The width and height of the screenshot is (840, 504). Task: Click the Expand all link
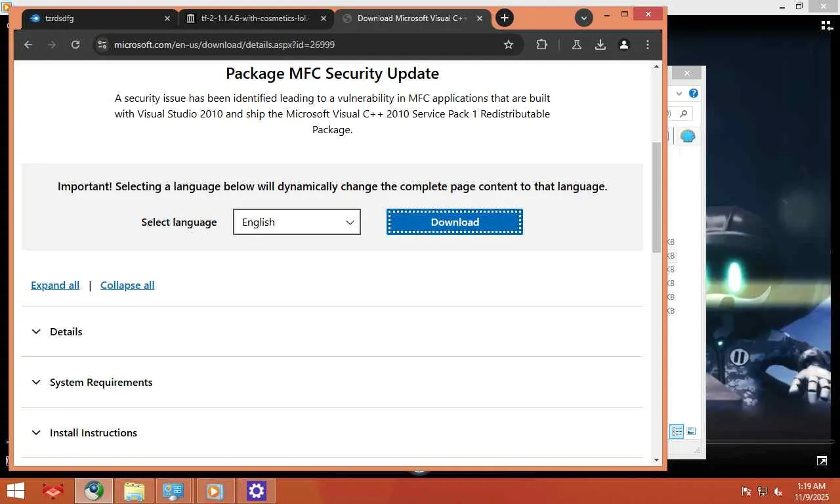(55, 285)
